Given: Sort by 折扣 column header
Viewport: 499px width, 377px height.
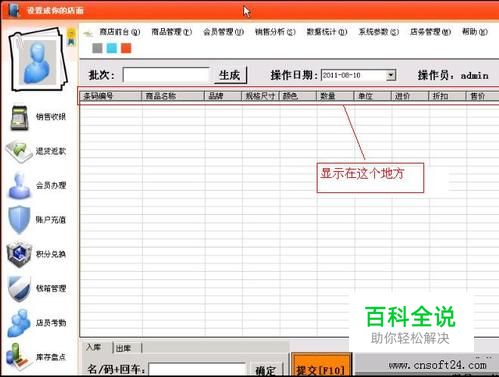Looking at the screenshot, I should [447, 96].
